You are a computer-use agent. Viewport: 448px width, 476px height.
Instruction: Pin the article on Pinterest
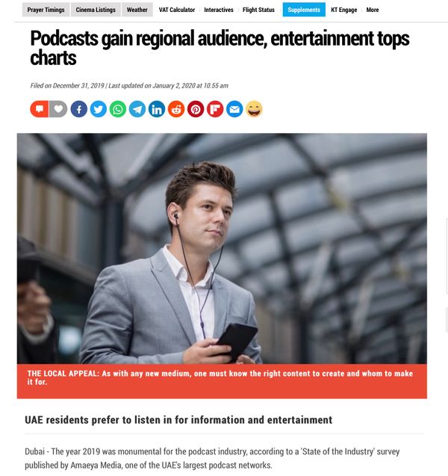196,109
